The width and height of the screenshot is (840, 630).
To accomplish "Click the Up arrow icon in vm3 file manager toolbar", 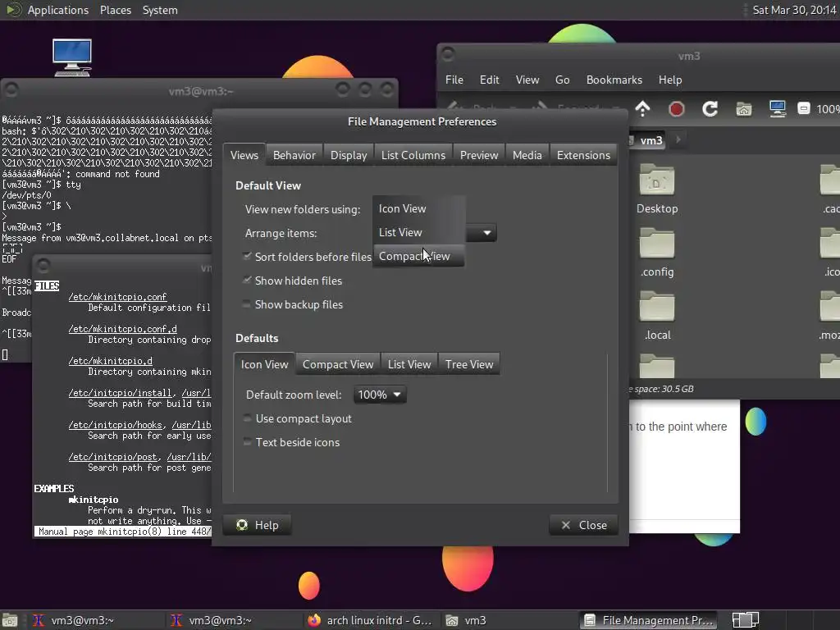I will tap(642, 109).
